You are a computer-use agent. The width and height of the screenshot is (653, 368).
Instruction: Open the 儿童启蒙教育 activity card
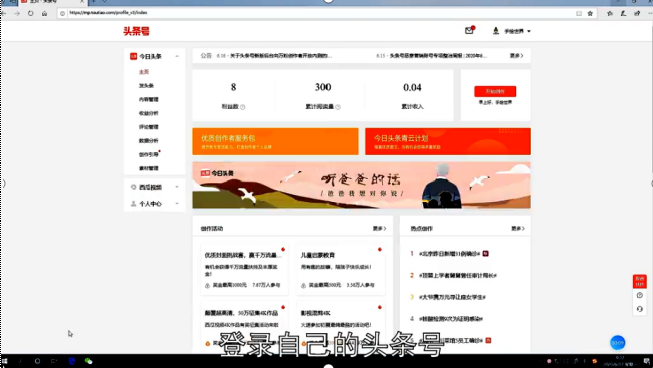pyautogui.click(x=340, y=269)
